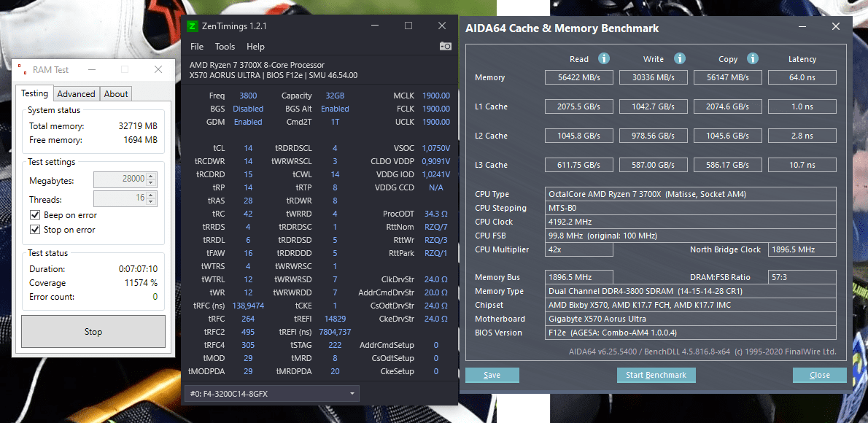The width and height of the screenshot is (868, 423).
Task: Show info for the Read column
Action: pos(604,58)
